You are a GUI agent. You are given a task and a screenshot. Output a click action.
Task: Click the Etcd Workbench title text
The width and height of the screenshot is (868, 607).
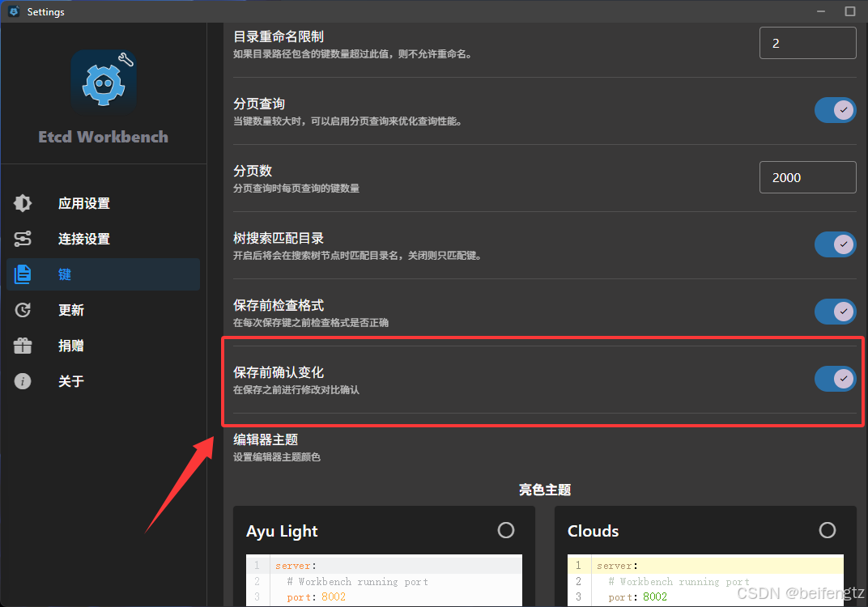point(104,137)
